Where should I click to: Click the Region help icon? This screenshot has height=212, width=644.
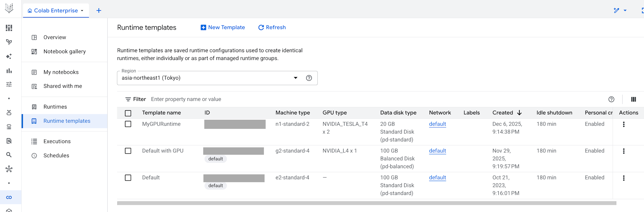(x=309, y=78)
